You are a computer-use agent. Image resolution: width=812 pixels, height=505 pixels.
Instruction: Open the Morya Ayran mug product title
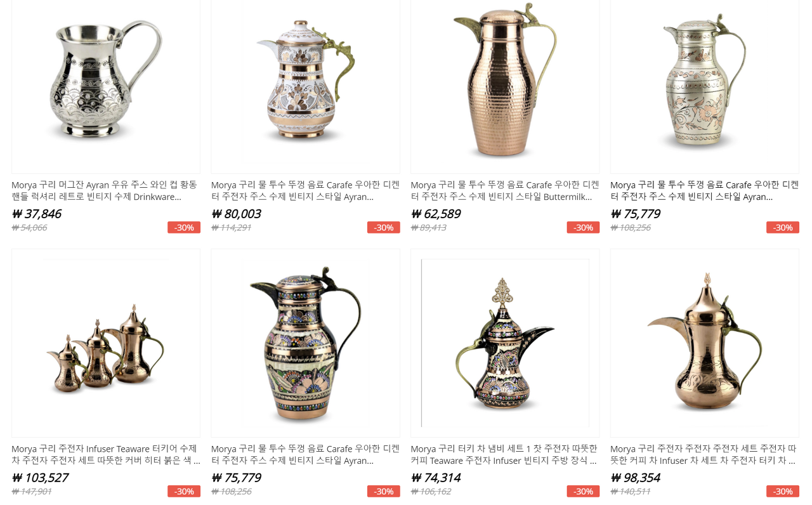105,191
